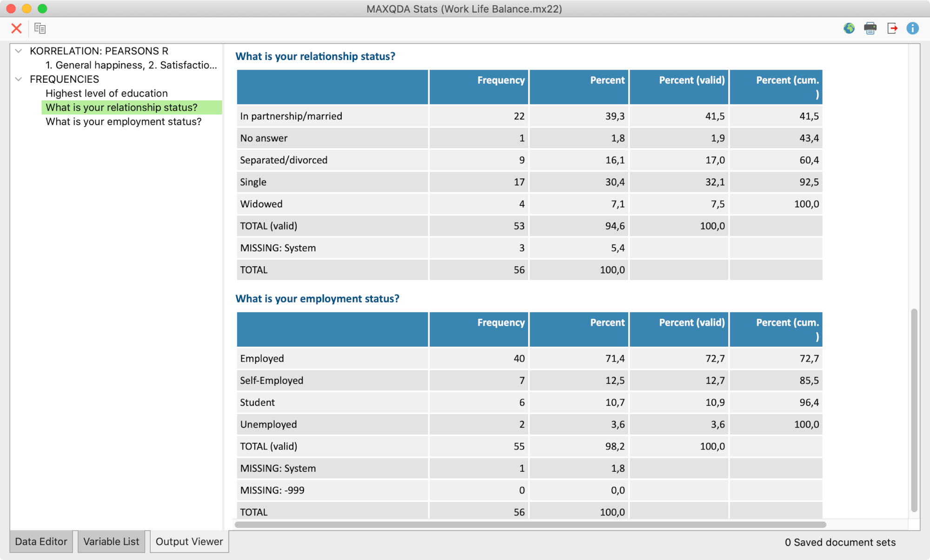The image size is (930, 560).
Task: Collapse the FREQUENCIES section
Action: click(x=18, y=79)
